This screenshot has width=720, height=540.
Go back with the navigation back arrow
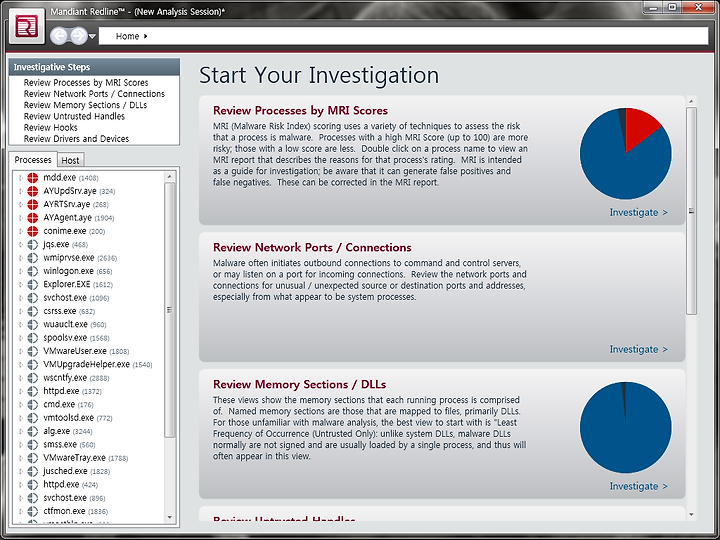(58, 36)
